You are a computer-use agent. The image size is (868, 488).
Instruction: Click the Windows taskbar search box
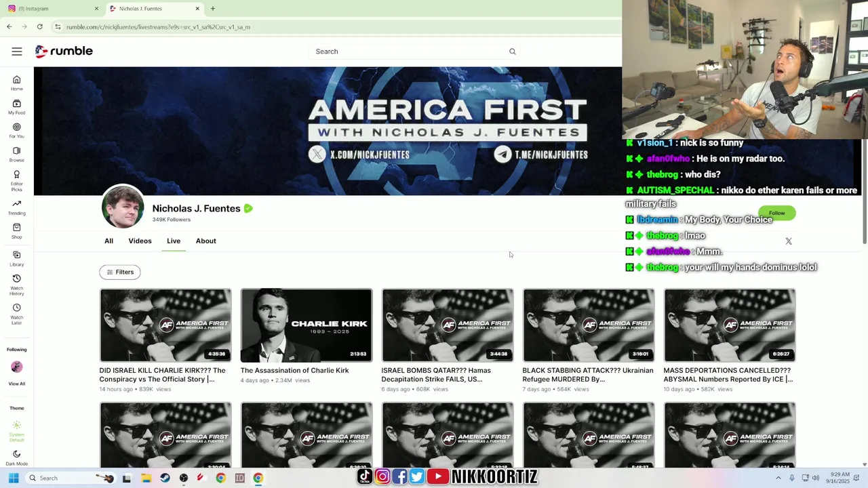pos(71,478)
